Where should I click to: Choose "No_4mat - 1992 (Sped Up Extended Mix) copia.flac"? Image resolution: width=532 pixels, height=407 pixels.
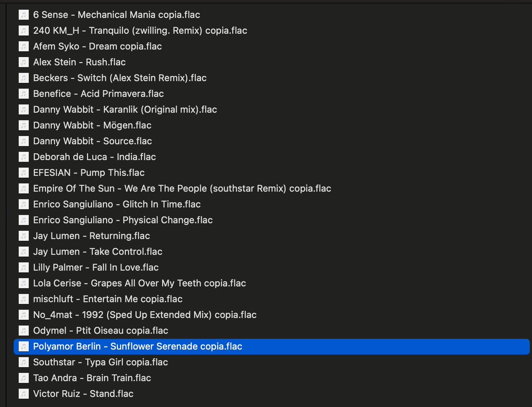click(x=145, y=315)
